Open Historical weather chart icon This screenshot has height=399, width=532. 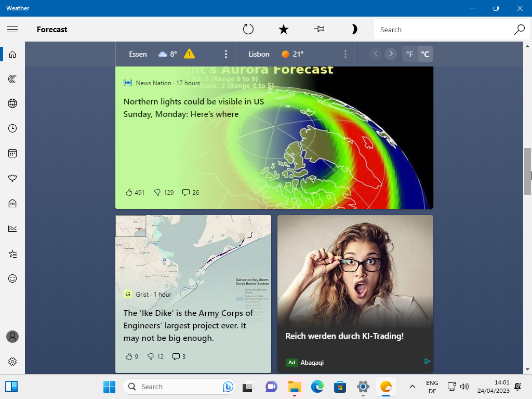[12, 229]
